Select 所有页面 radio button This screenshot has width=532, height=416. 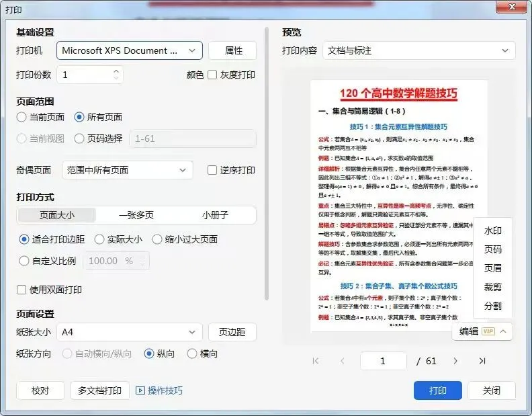[x=79, y=117]
